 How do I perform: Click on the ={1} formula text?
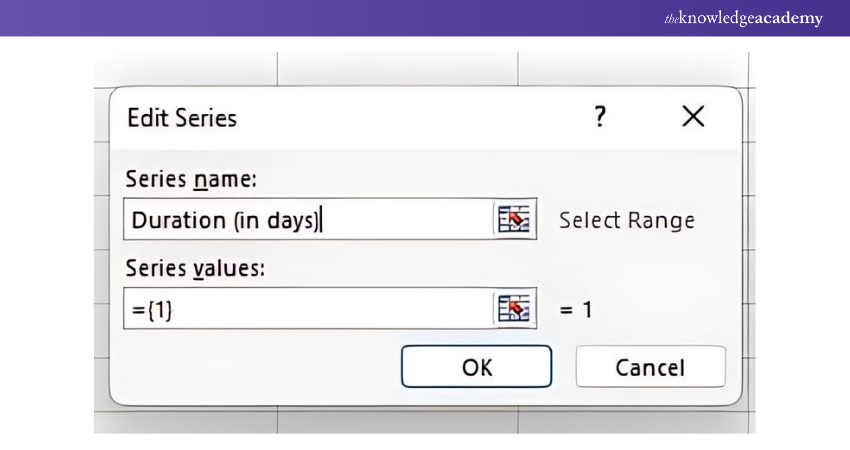tap(152, 310)
